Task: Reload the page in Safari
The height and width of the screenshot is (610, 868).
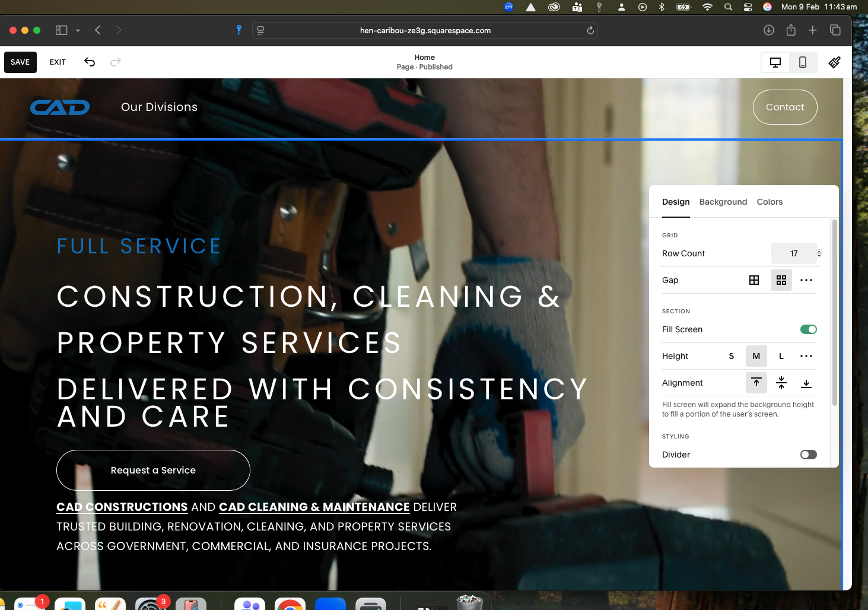Action: 590,30
